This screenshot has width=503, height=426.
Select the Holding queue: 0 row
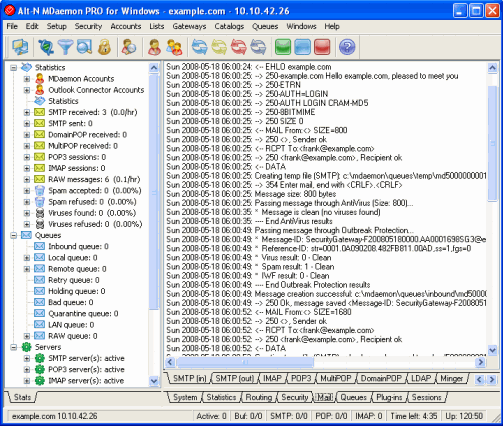point(77,291)
